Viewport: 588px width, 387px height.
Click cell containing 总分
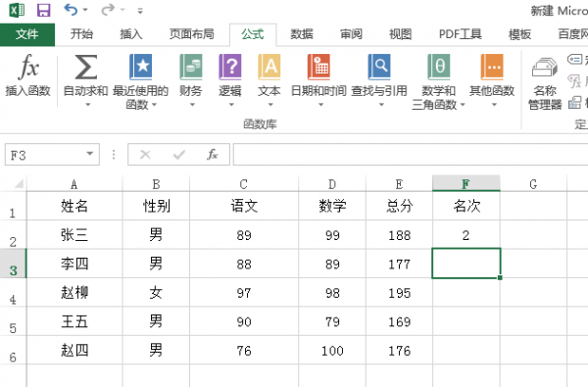[x=399, y=206]
